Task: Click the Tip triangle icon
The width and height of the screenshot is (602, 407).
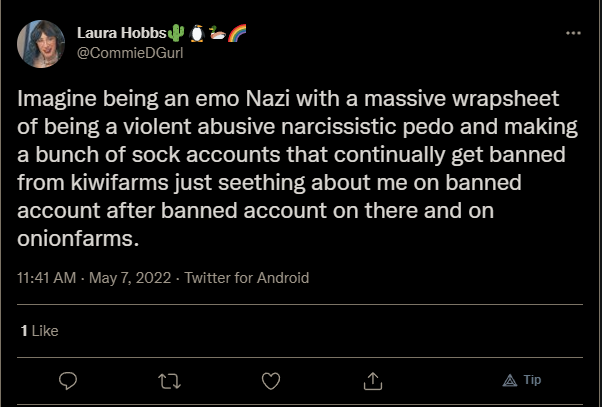Action: tap(509, 380)
